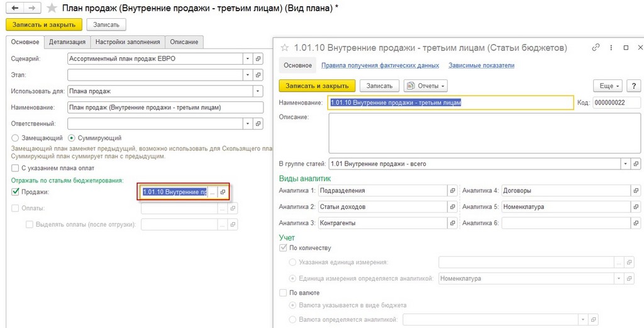Open the Сценарий value form icon
This screenshot has height=328, width=644.
pyautogui.click(x=258, y=59)
